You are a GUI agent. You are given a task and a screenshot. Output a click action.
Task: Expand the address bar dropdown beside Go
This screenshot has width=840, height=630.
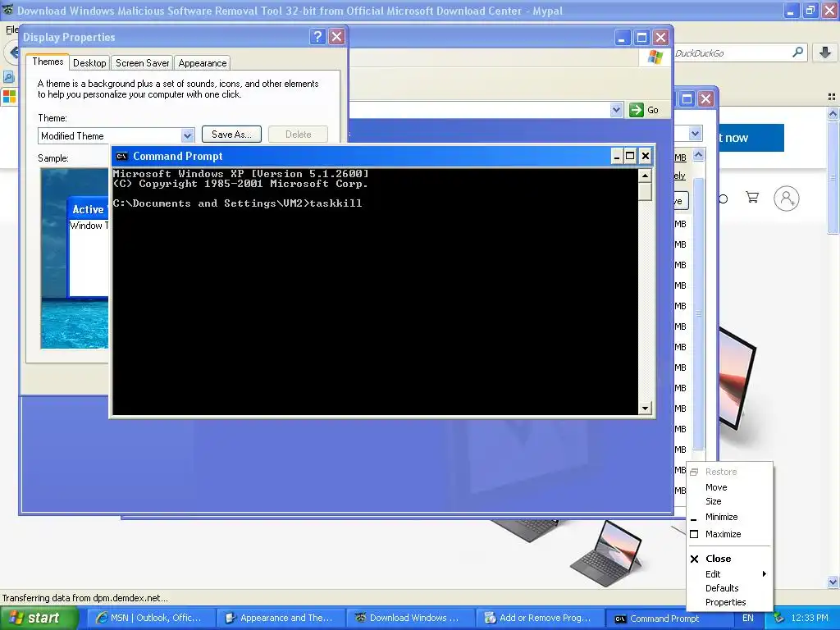[616, 110]
